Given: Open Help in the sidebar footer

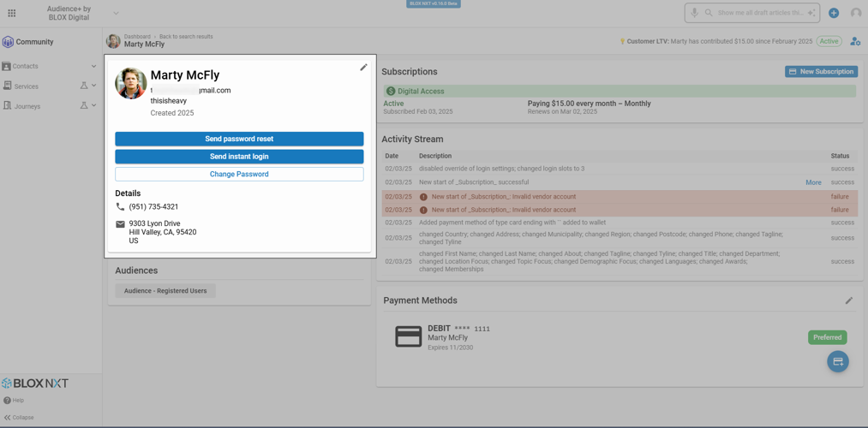Looking at the screenshot, I should pyautogui.click(x=14, y=401).
